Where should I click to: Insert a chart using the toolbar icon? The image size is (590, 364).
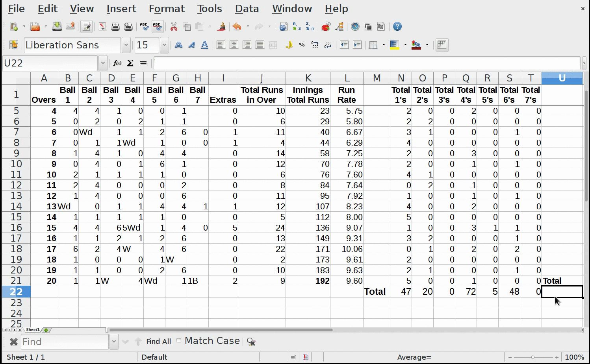click(x=326, y=27)
